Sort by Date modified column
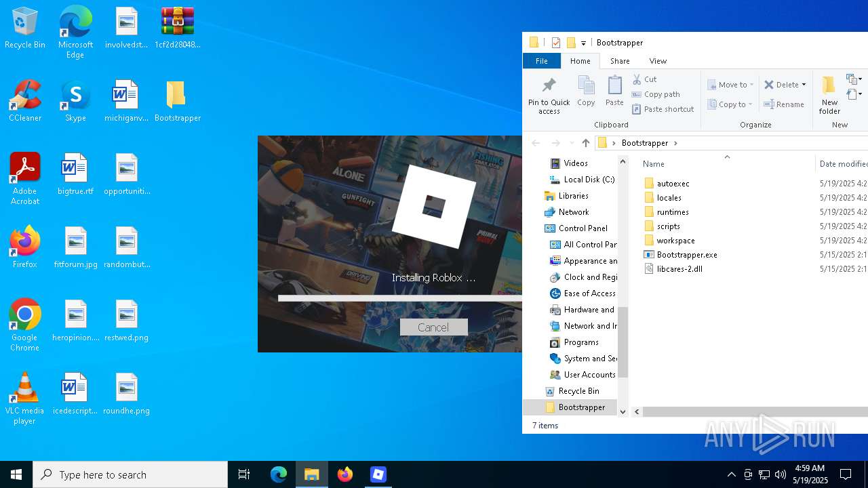This screenshot has height=488, width=868. 842,163
